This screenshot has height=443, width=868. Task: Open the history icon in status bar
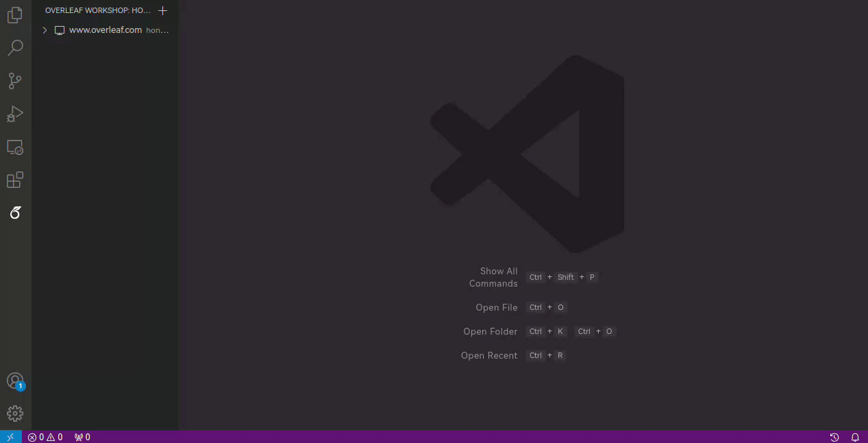[x=834, y=437]
